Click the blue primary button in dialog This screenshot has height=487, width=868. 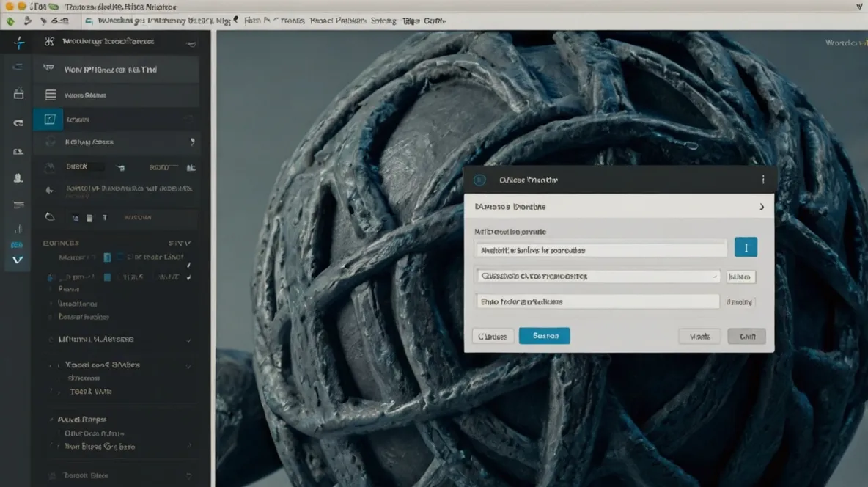click(544, 336)
